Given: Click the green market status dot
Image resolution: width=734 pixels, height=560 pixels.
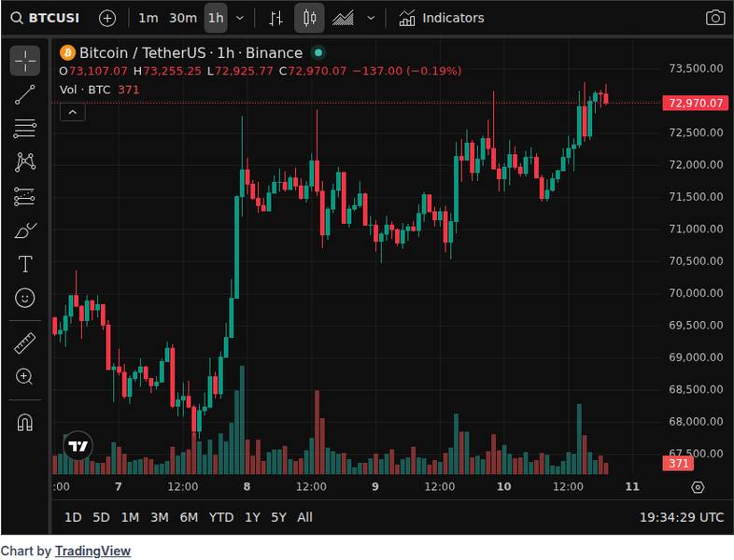Looking at the screenshot, I should tap(318, 53).
